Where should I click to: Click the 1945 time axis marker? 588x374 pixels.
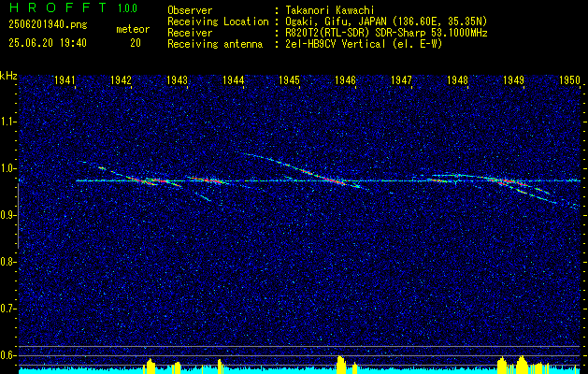(x=289, y=79)
